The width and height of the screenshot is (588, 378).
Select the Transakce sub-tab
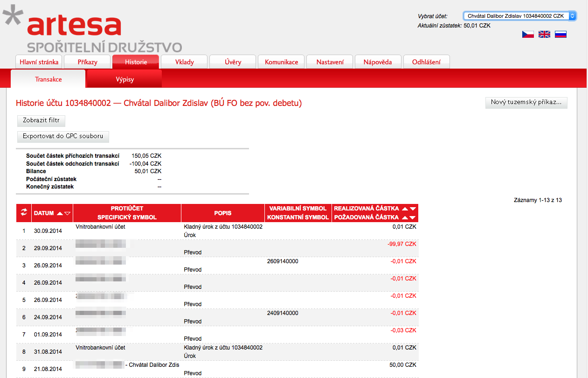click(x=48, y=79)
